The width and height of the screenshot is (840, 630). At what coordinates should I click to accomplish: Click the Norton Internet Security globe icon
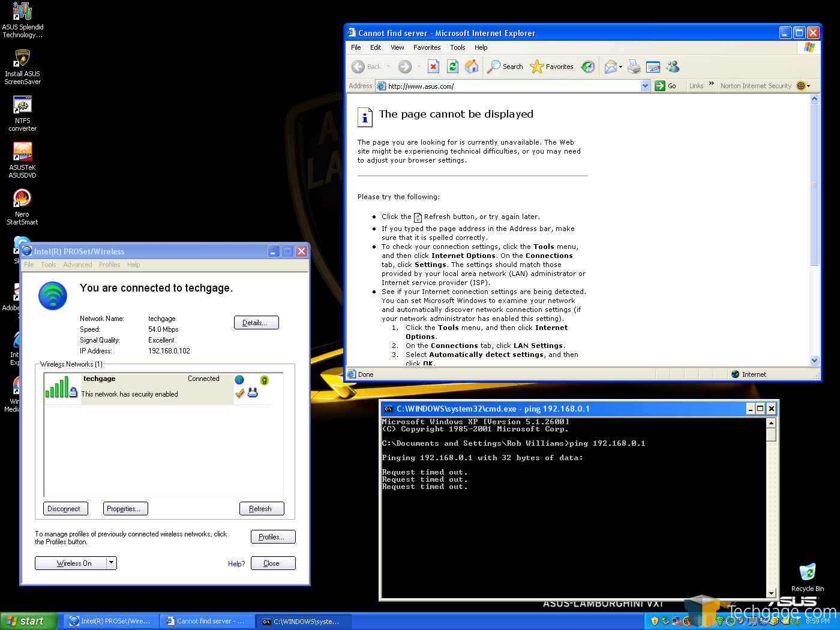[x=800, y=86]
